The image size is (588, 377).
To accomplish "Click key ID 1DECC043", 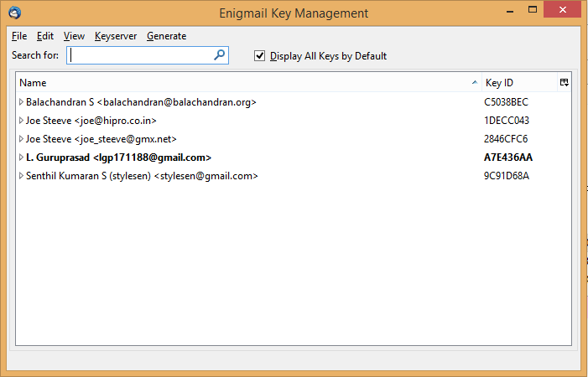I will point(507,120).
